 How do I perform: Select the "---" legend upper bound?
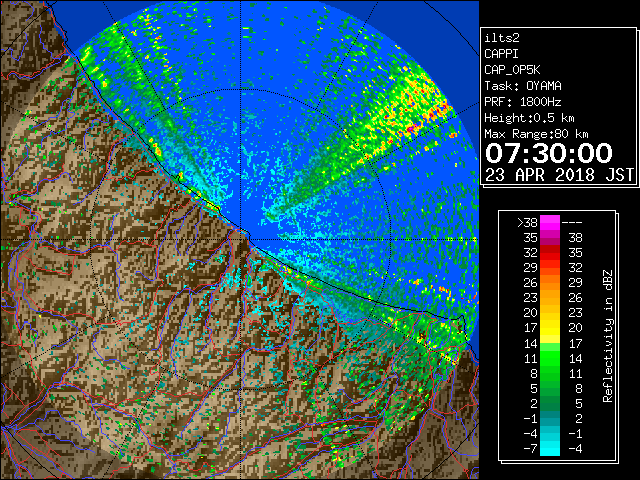point(572,223)
